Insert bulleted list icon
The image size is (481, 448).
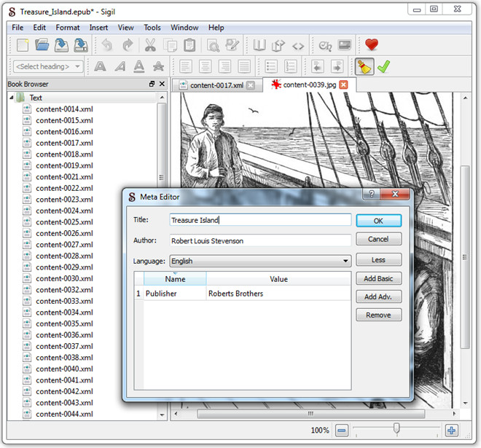(x=271, y=66)
